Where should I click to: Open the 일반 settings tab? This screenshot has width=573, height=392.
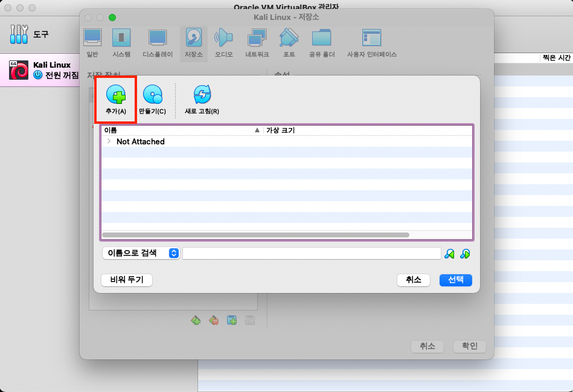[92, 43]
